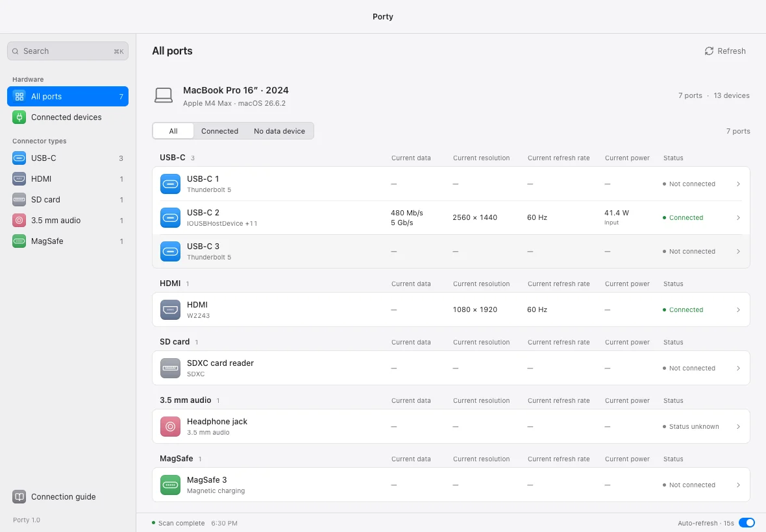Click the USB-C connector icon in sidebar
This screenshot has width=766, height=532.
(19, 158)
